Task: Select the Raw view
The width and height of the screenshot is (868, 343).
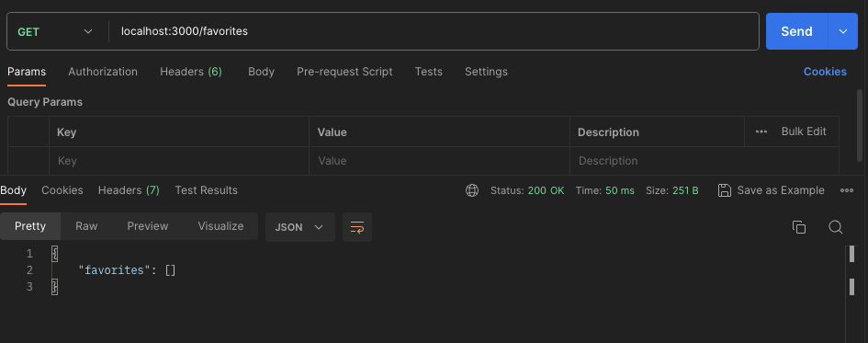Action: 86,226
